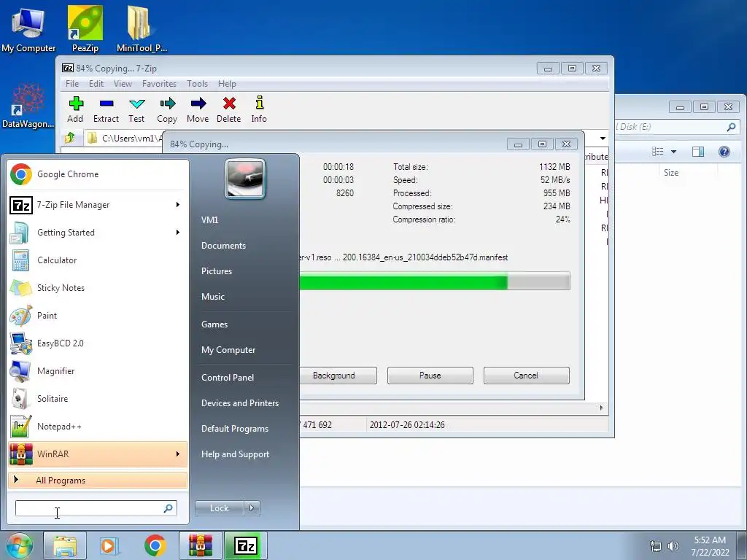
Task: Click the Info toolbar icon
Action: coord(259,109)
